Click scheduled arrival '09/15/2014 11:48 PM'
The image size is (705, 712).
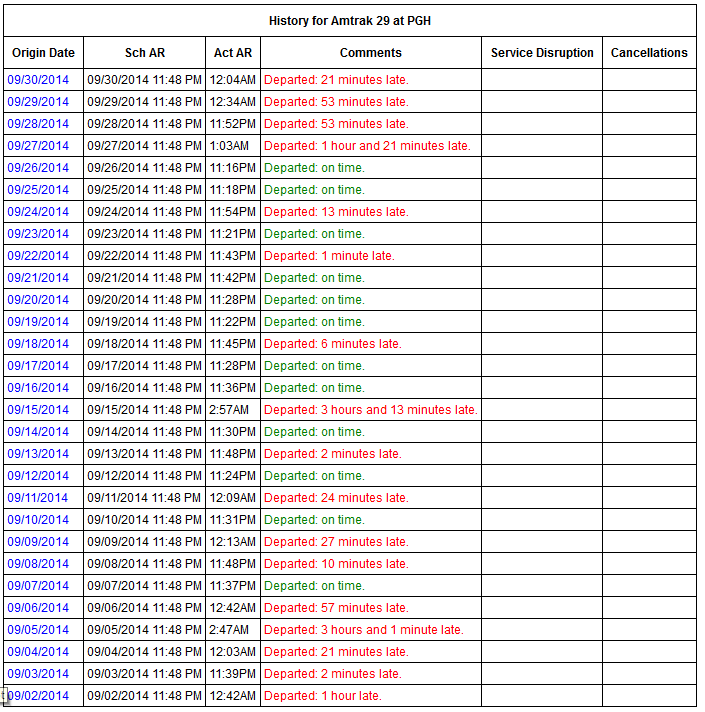point(144,410)
